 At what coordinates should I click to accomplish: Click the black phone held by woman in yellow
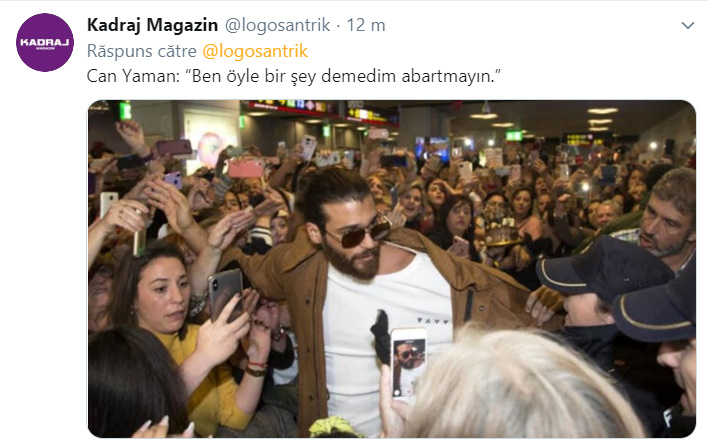pos(225,295)
